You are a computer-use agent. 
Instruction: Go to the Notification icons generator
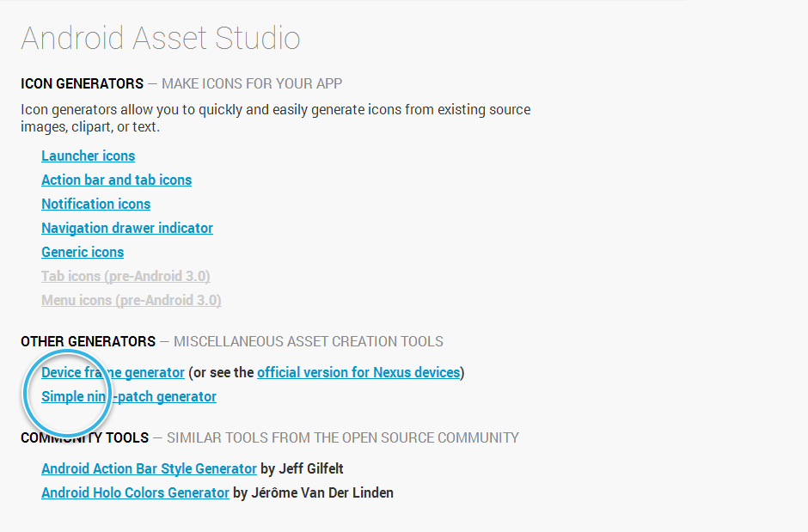(x=96, y=204)
